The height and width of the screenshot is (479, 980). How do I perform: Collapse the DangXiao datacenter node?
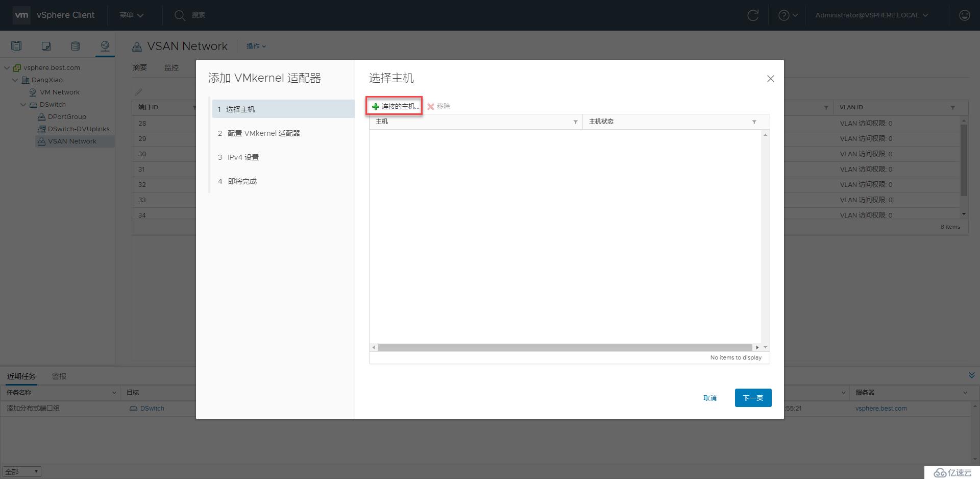[15, 80]
